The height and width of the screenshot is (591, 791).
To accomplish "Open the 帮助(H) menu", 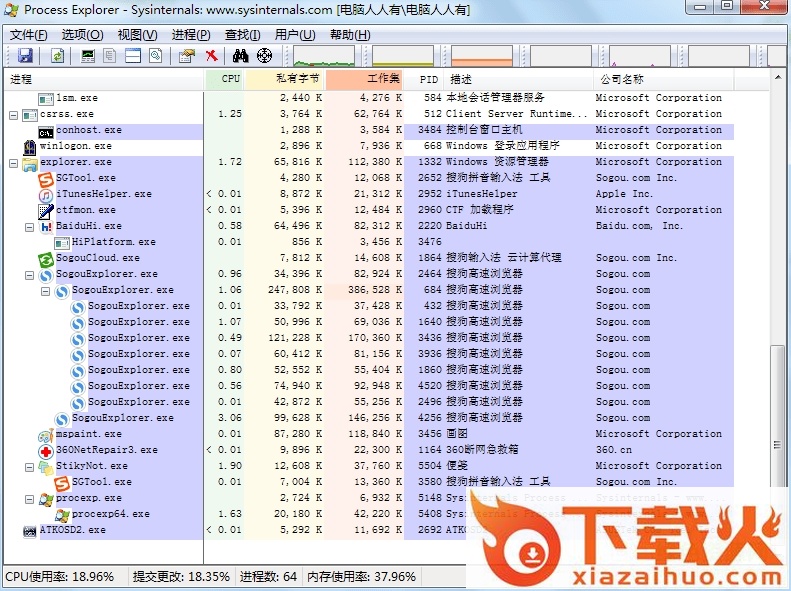I will [x=349, y=34].
